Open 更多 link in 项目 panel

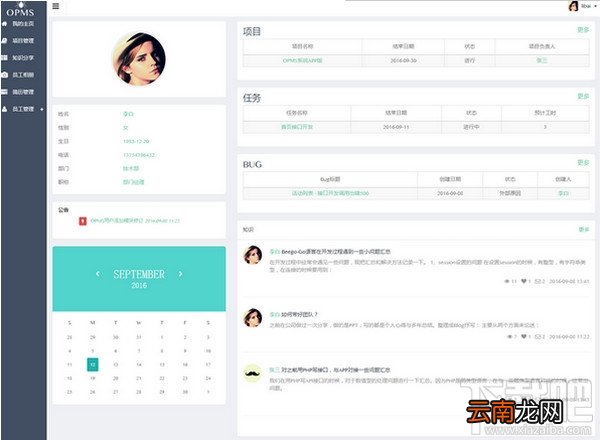[x=583, y=30]
